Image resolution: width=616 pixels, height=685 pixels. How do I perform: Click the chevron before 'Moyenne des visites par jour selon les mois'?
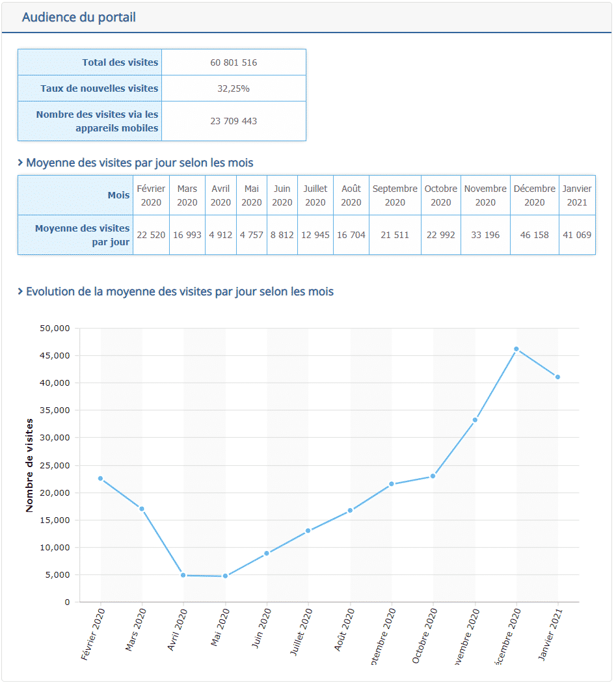(20, 163)
